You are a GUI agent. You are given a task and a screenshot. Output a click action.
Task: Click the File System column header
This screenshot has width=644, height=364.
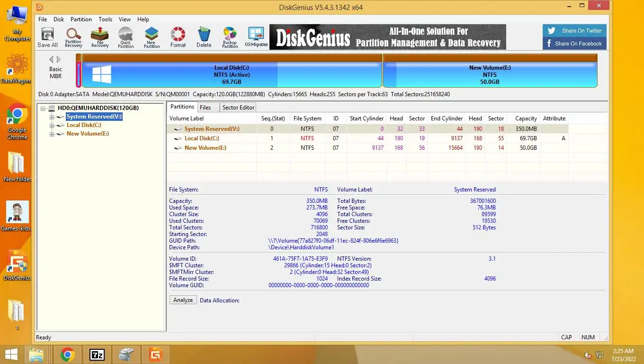click(307, 118)
